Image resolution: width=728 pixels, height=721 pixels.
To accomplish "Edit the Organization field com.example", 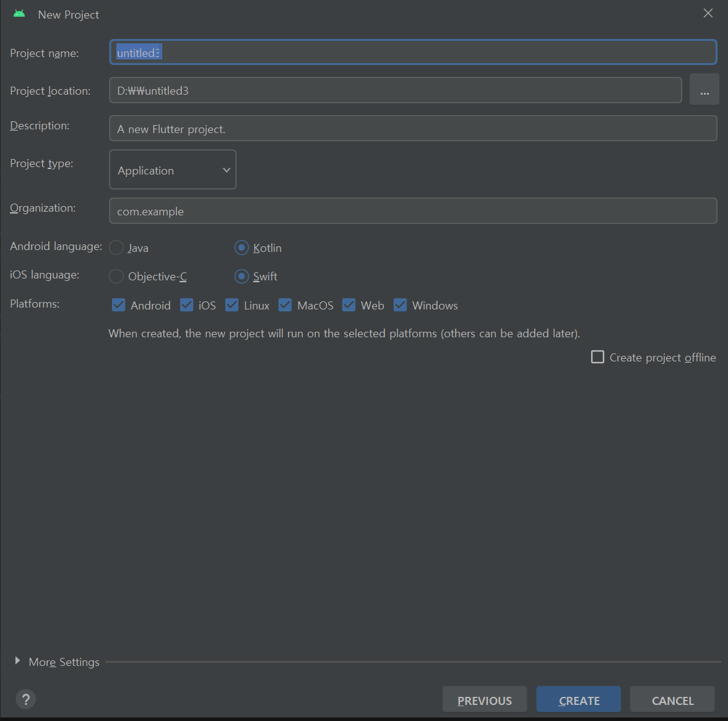I will 414,211.
